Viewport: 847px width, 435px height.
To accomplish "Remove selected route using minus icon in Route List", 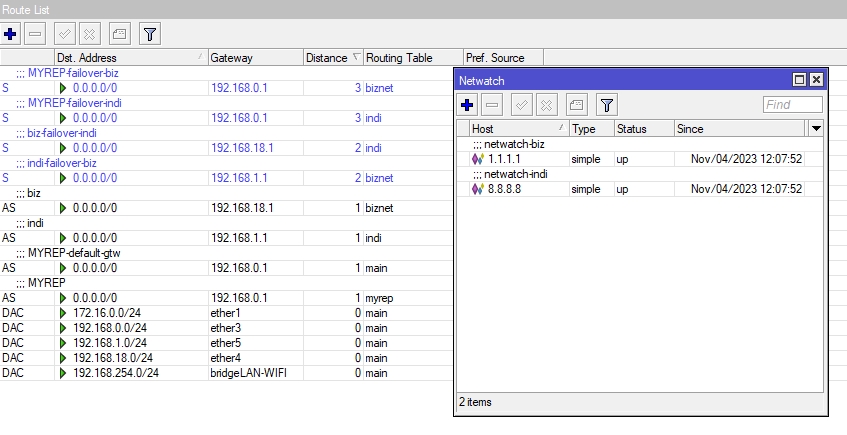I will (x=35, y=34).
